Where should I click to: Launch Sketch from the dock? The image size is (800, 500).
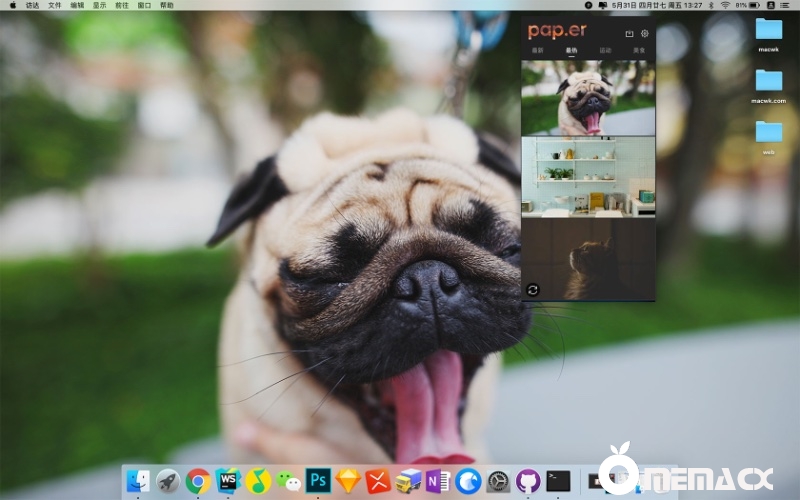tap(348, 481)
